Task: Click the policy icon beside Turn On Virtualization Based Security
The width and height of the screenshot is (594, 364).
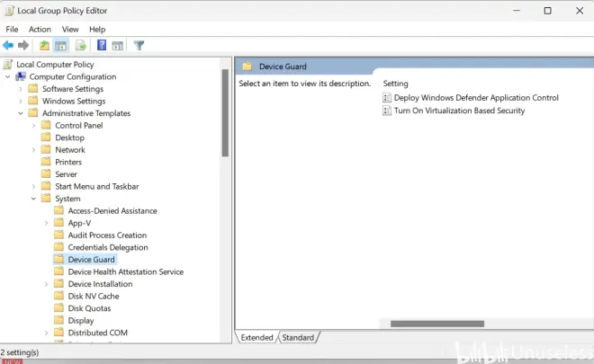Action: point(387,111)
